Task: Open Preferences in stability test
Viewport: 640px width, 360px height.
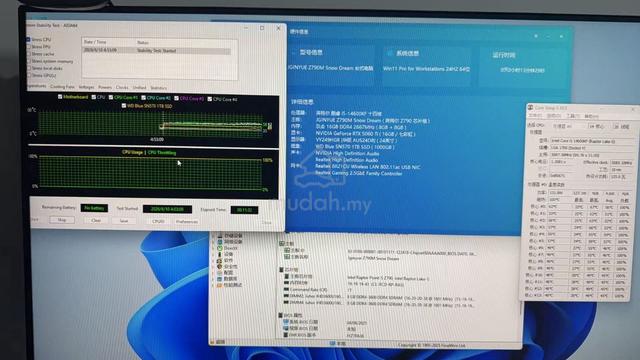Action: [187, 222]
